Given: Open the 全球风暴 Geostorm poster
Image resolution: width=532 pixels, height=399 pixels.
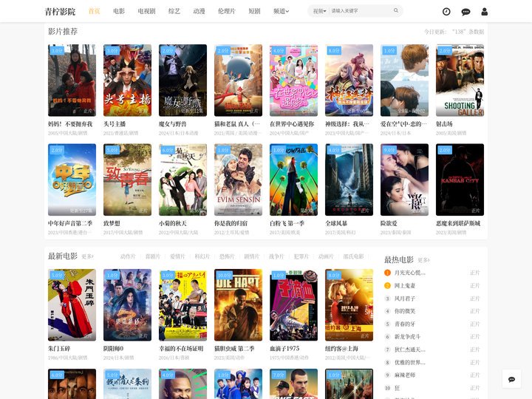Looking at the screenshot, I should (x=349, y=180).
